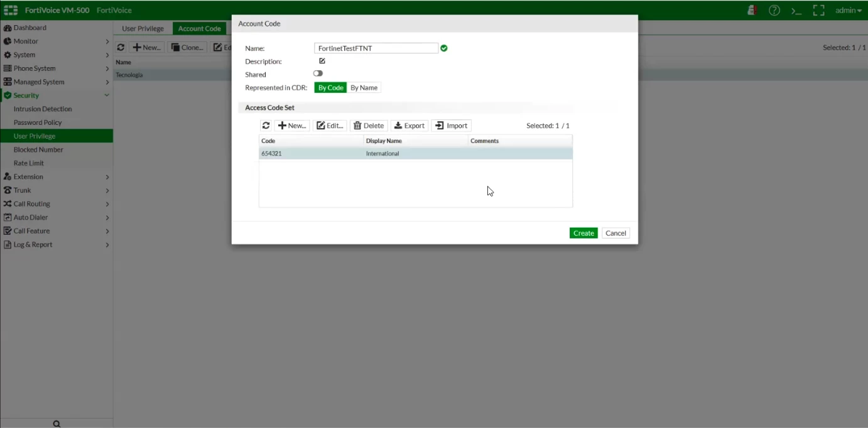
Task: Select By Code for CDR representation
Action: coord(330,88)
